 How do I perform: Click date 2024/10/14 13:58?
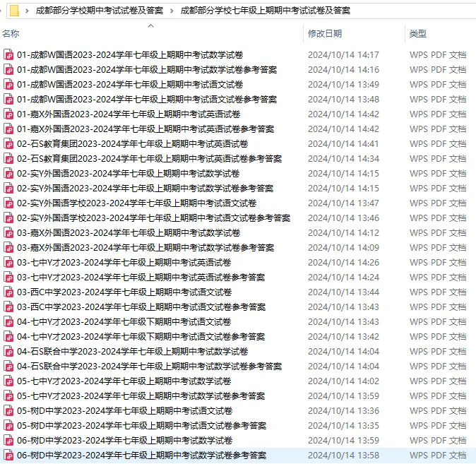(344, 456)
